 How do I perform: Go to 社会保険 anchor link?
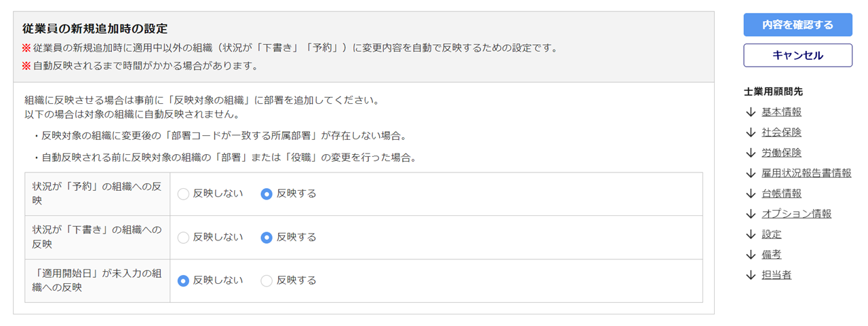coord(781,132)
